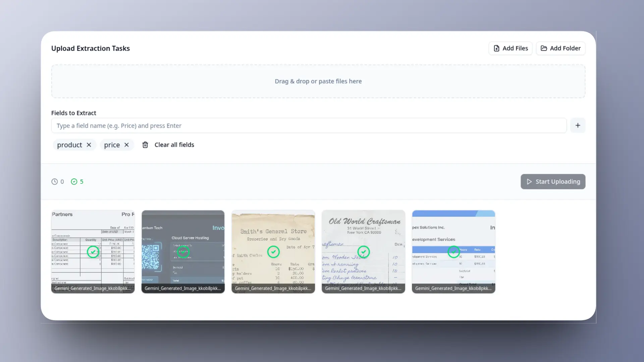
Task: Open the Partners invoice thumbnail
Action: [x=93, y=252]
